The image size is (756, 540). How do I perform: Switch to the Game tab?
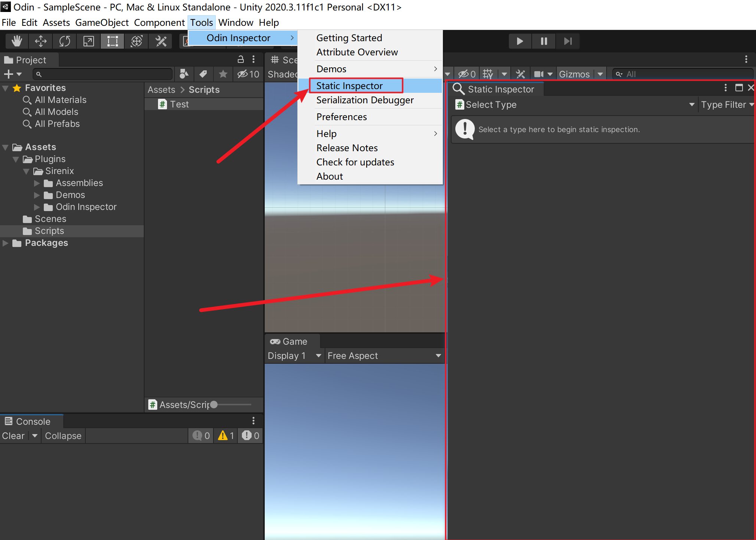(x=292, y=341)
